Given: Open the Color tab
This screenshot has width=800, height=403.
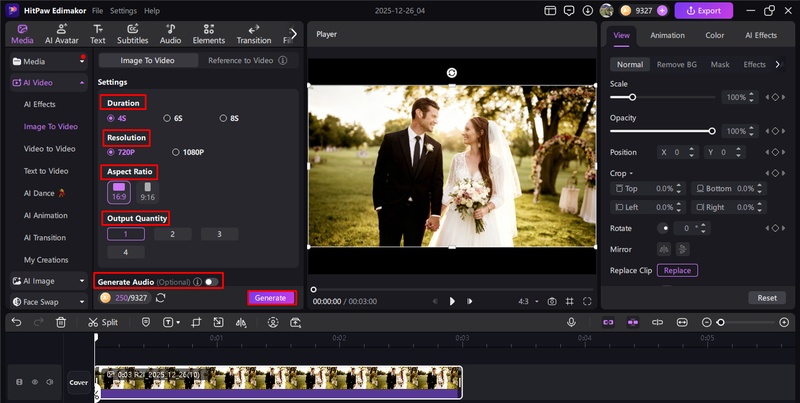Looking at the screenshot, I should [x=714, y=35].
